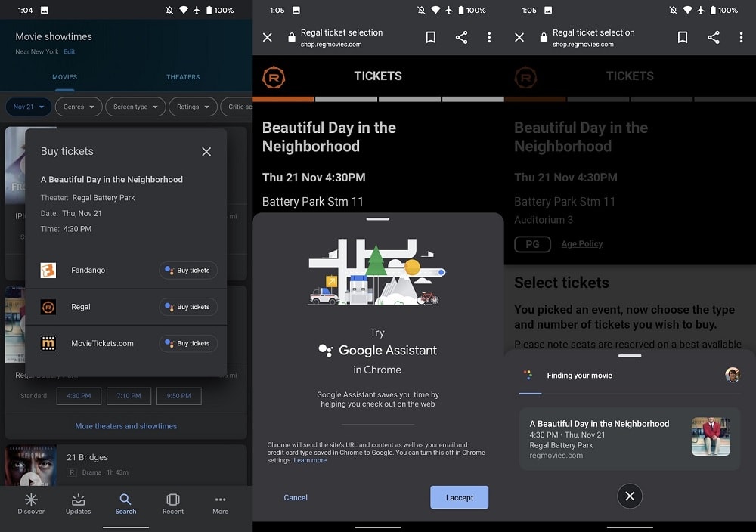
Task: Click the Finding your movie drag handle
Action: (630, 356)
